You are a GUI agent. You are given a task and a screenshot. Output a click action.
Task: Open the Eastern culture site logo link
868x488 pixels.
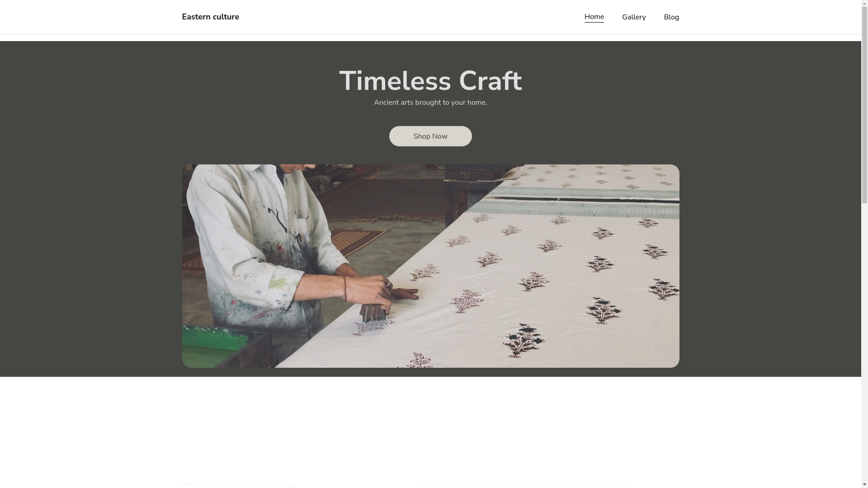(210, 17)
